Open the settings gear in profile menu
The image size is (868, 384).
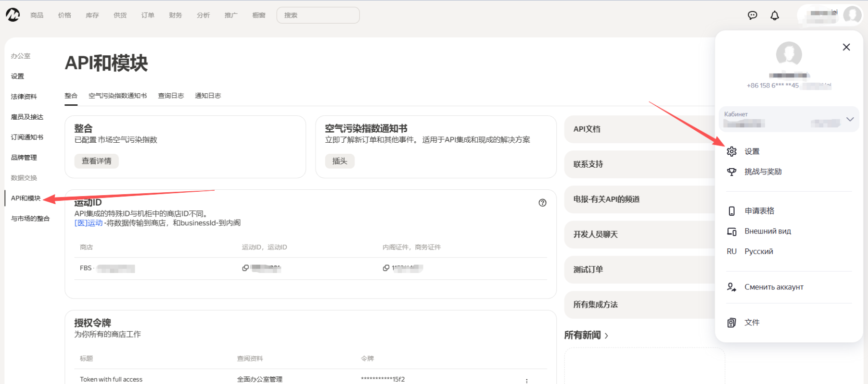click(732, 151)
